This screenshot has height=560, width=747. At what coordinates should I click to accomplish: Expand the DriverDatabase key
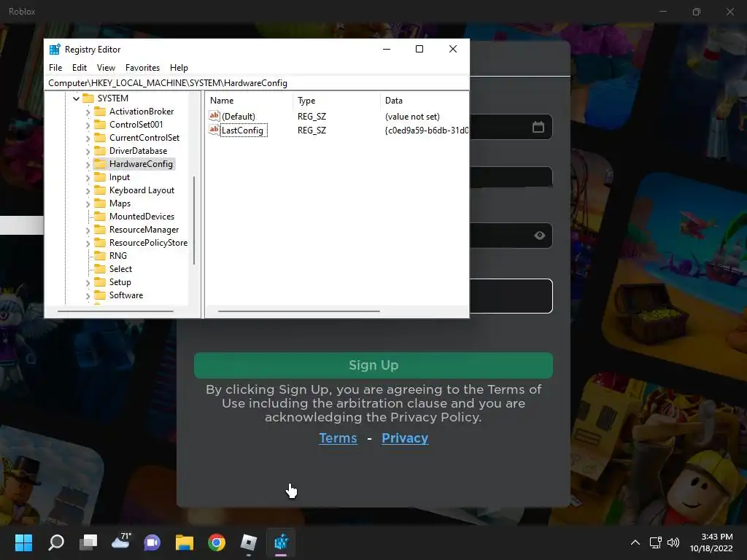coord(88,152)
